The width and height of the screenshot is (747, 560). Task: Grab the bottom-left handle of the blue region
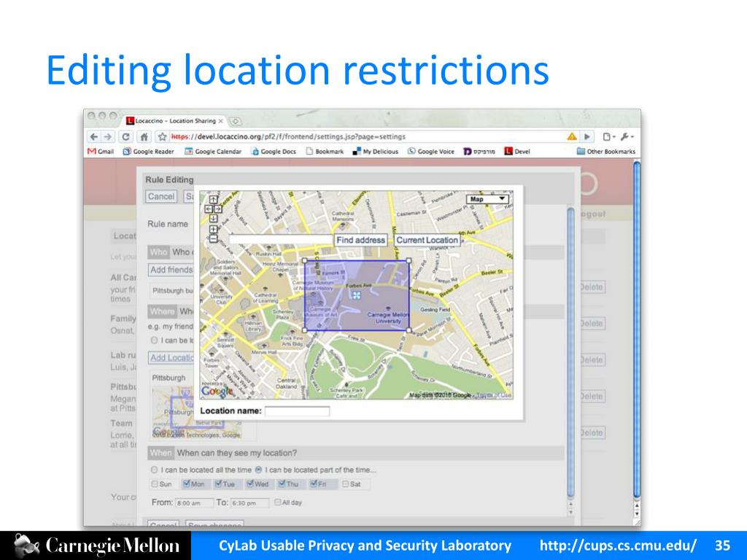305,330
